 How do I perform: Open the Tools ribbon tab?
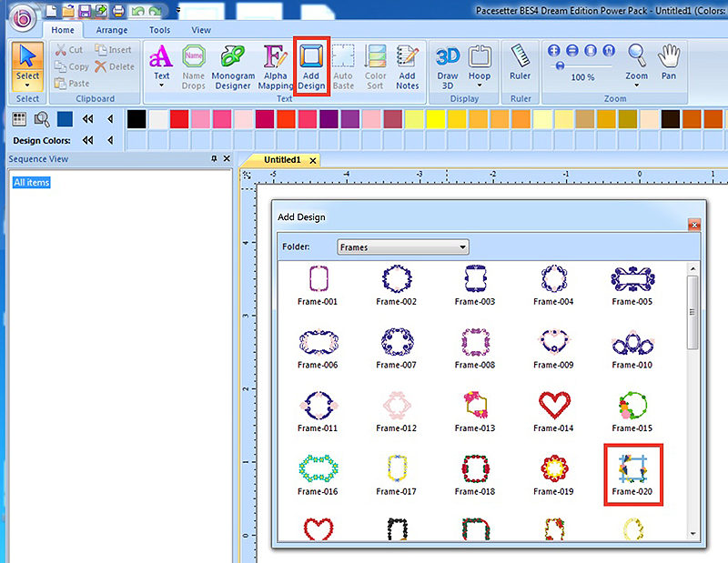159,30
